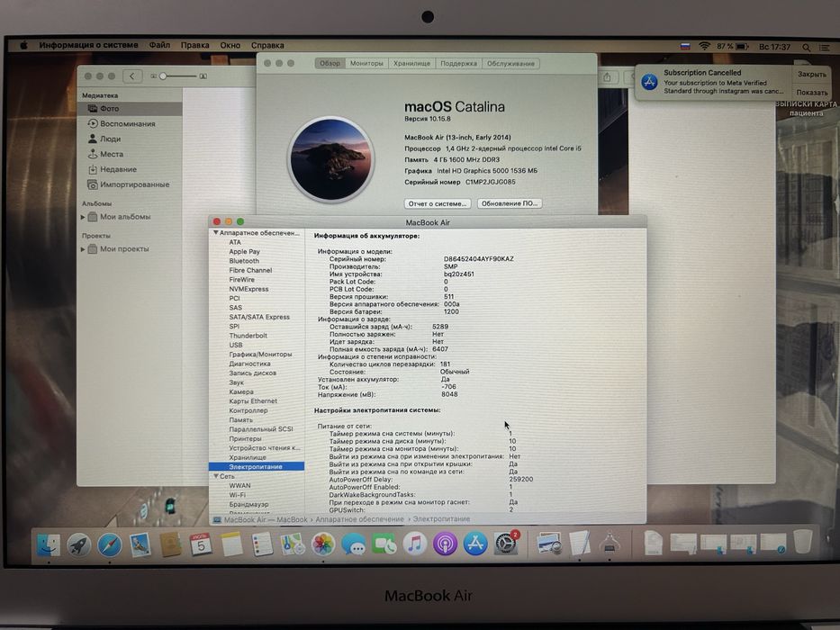Click Обновление ПО button
The width and height of the screenshot is (840, 630).
pos(510,203)
